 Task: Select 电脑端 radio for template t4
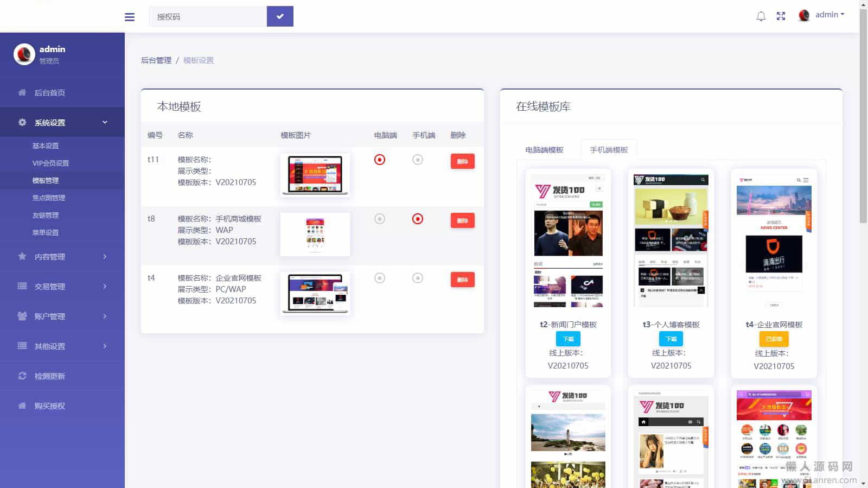(x=380, y=278)
